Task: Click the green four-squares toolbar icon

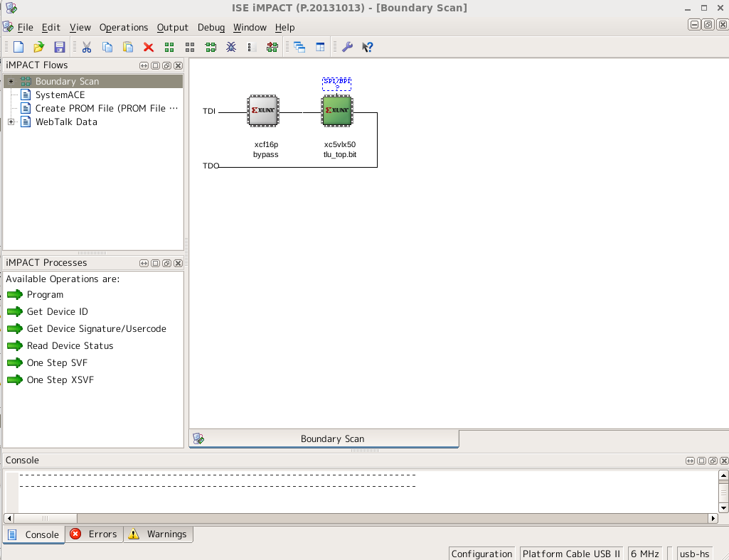Action: pos(169,47)
